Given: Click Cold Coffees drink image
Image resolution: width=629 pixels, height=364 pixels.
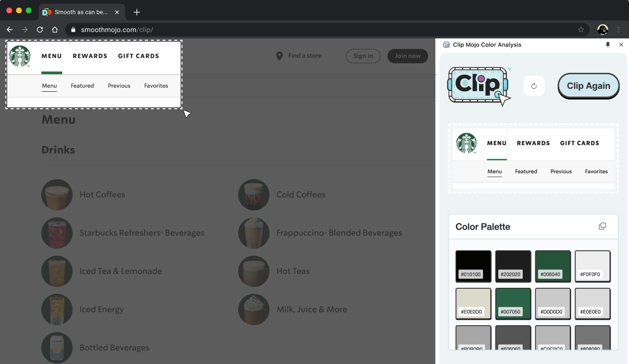Looking at the screenshot, I should [254, 195].
